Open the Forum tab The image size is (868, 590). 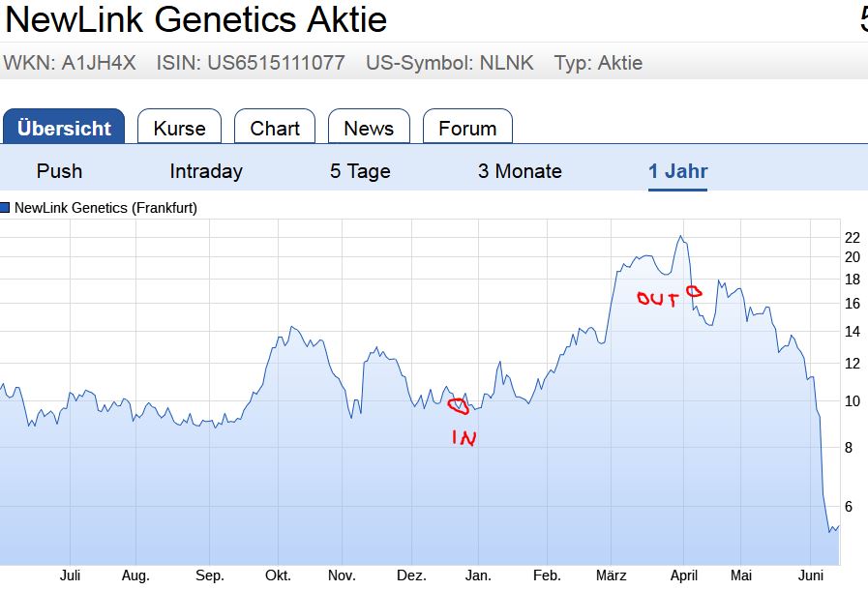click(x=467, y=128)
